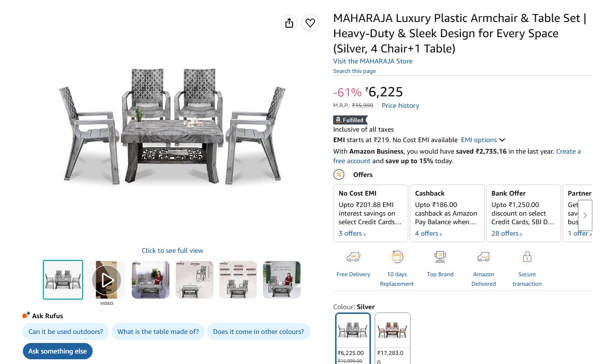This screenshot has width=600, height=364.
Task: Add to wishlist with heart icon
Action: 310,23
